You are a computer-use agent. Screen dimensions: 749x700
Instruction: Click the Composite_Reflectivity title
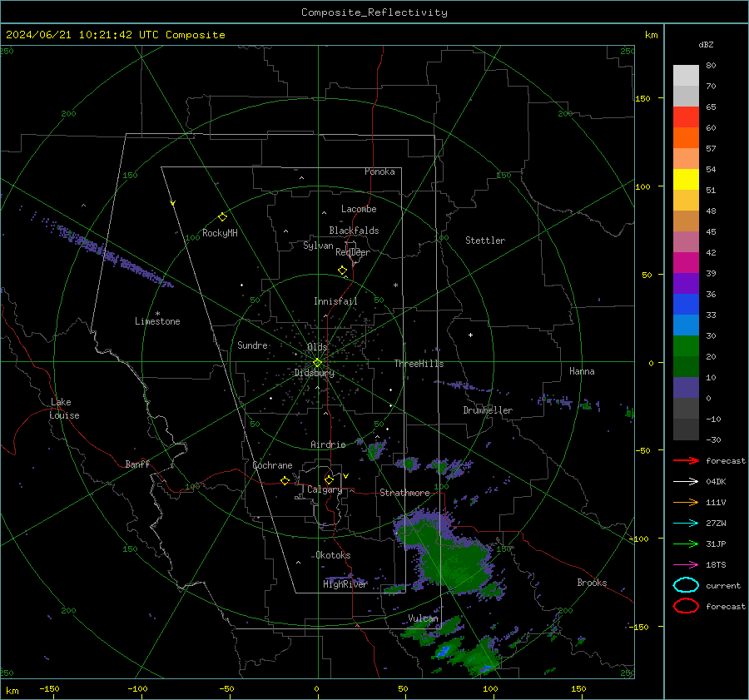point(374,12)
